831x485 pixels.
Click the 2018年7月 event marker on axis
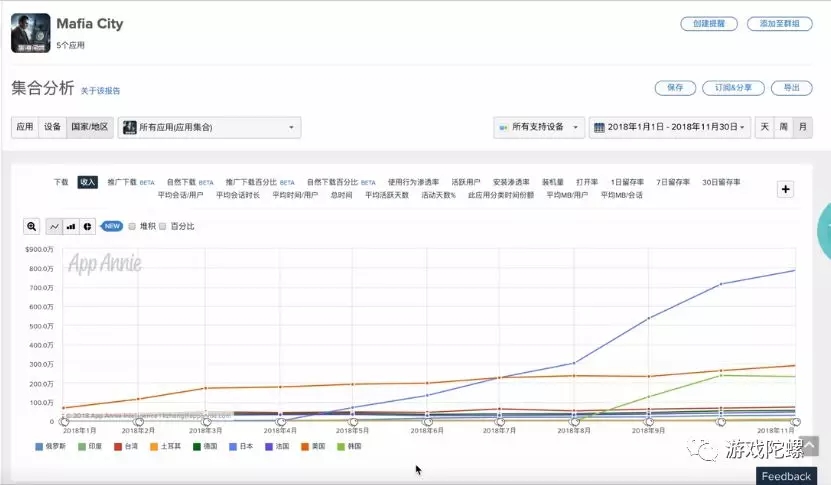click(x=500, y=422)
